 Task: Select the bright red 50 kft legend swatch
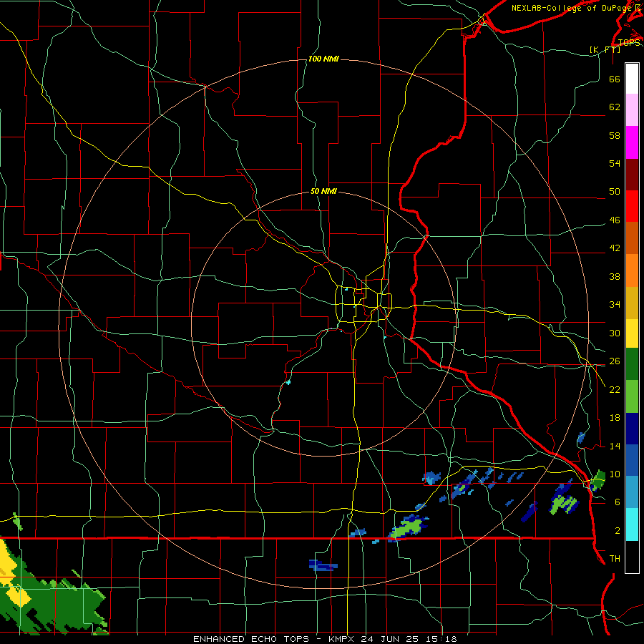click(632, 206)
